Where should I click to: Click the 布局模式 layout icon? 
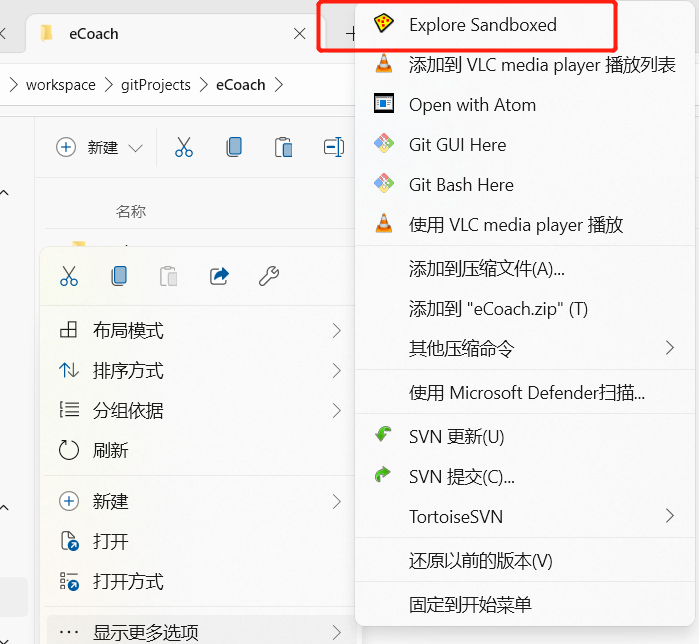point(69,330)
